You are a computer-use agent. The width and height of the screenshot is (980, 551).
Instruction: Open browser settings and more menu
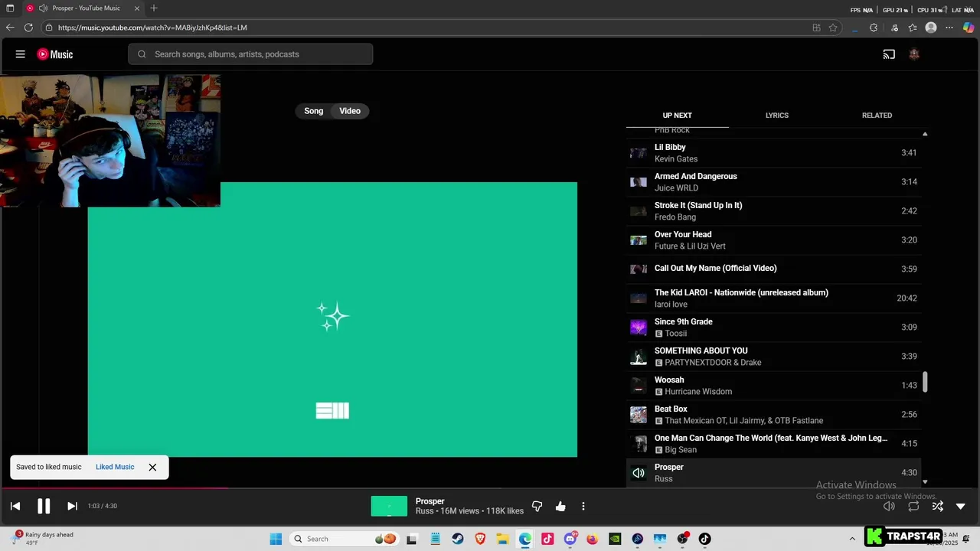click(949, 28)
